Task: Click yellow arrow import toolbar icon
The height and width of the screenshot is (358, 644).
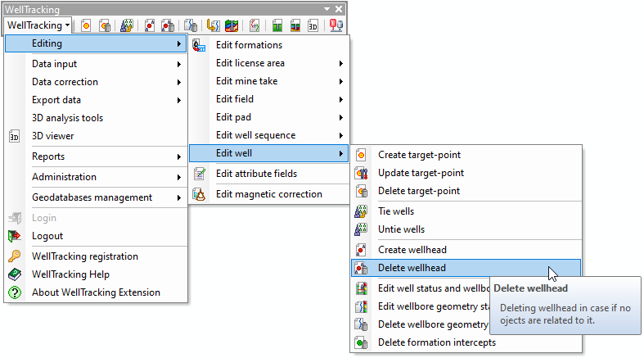Action: point(213,26)
